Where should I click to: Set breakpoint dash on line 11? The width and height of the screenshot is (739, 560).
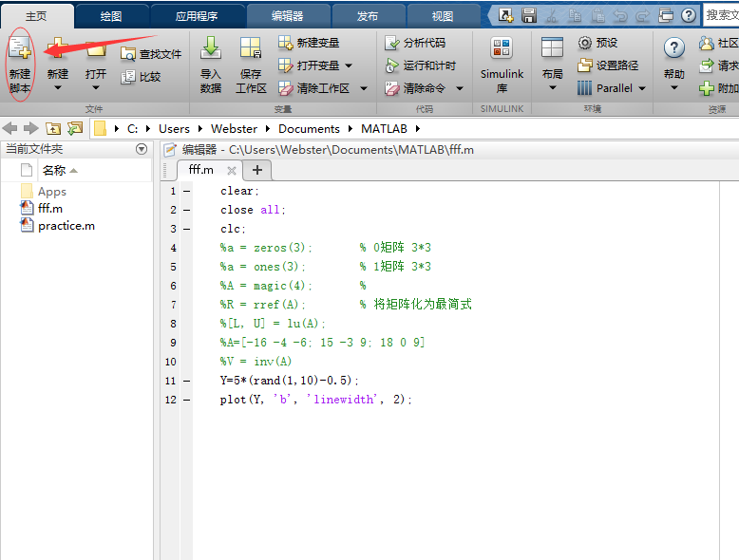tap(186, 381)
